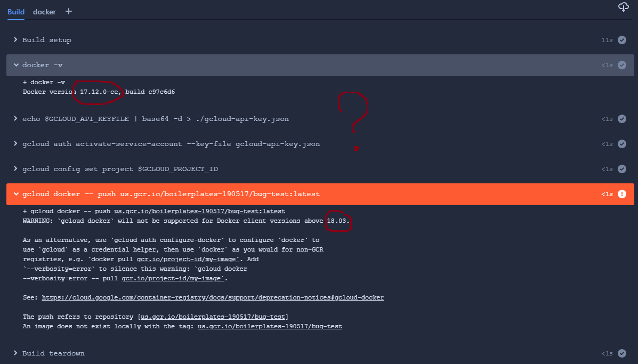Image resolution: width=638 pixels, height=364 pixels.
Task: Click the '+ docker -v' command line
Action: [44, 82]
